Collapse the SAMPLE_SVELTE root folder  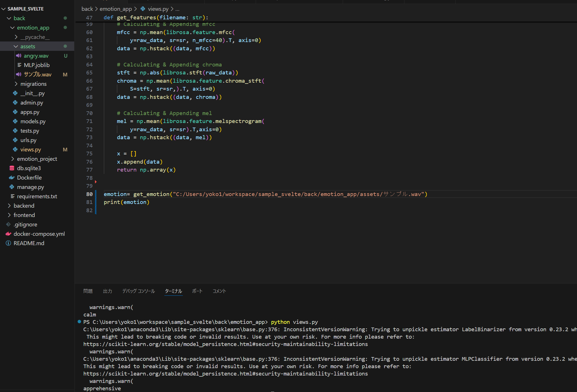(3, 9)
